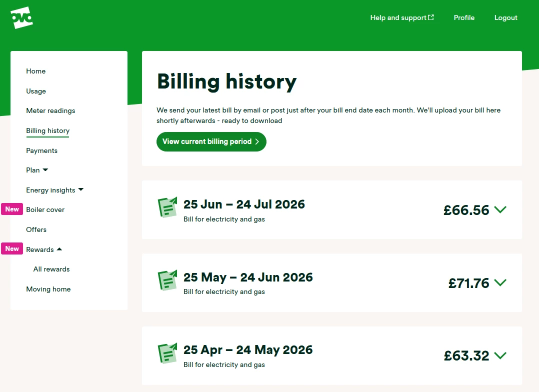The image size is (539, 392).
Task: Click Logout in the header
Action: point(505,17)
